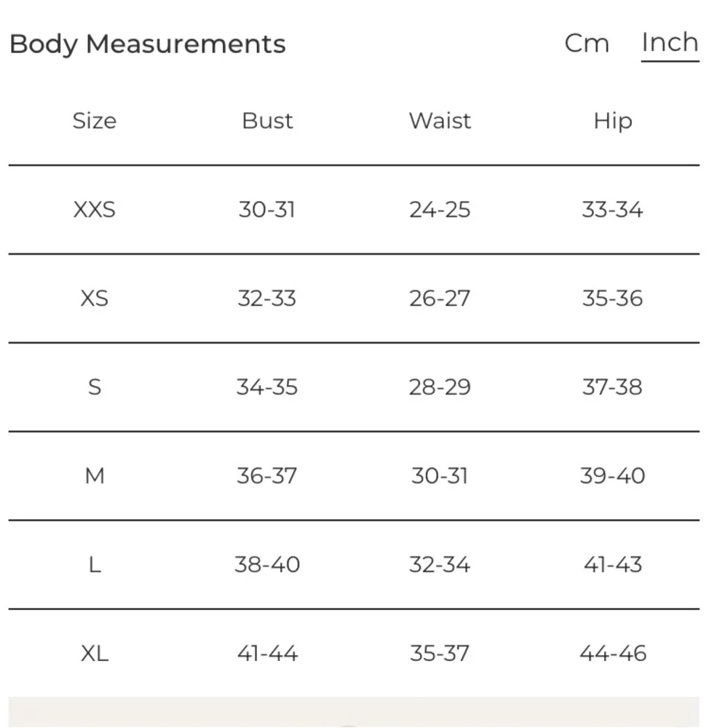
Task: Switch measurements to Cm
Action: coord(586,44)
